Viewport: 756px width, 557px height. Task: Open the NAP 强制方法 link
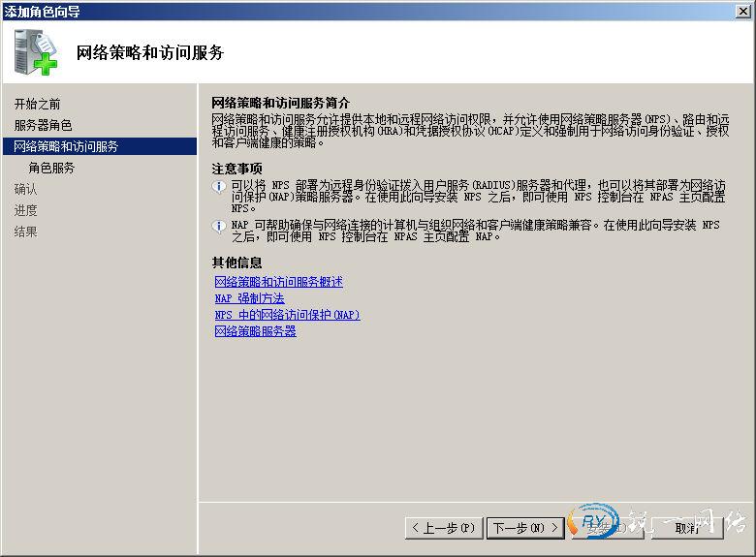[249, 297]
